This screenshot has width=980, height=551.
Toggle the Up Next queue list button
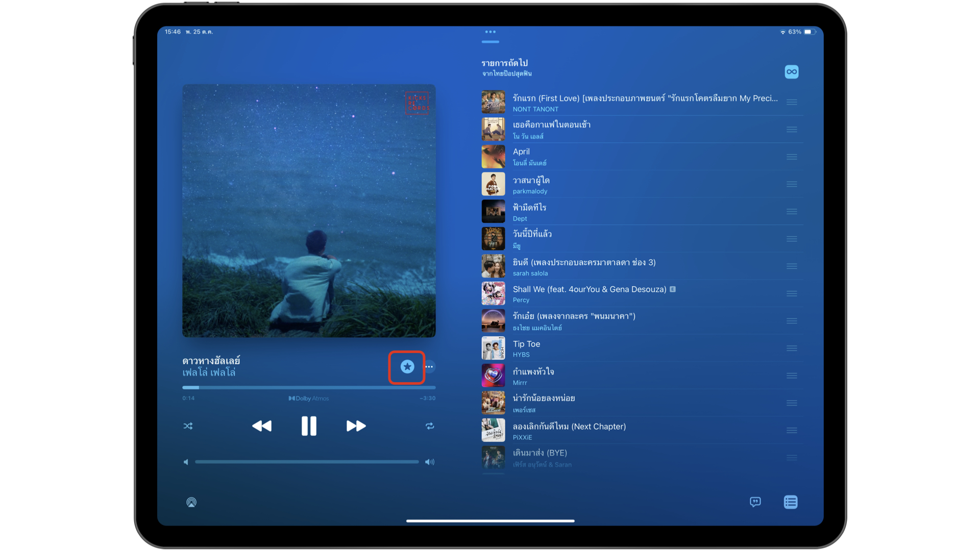[791, 502]
